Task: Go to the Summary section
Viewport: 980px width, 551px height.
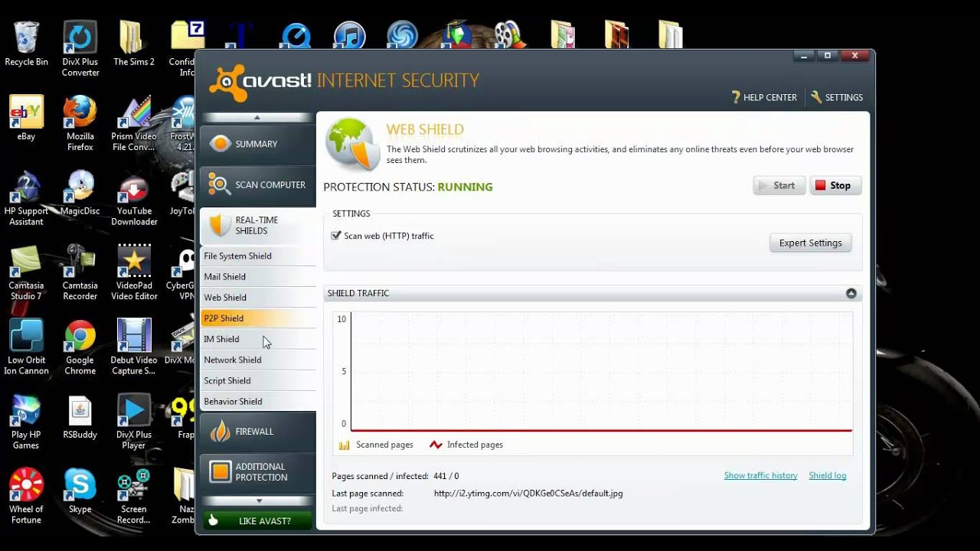Action: click(257, 144)
